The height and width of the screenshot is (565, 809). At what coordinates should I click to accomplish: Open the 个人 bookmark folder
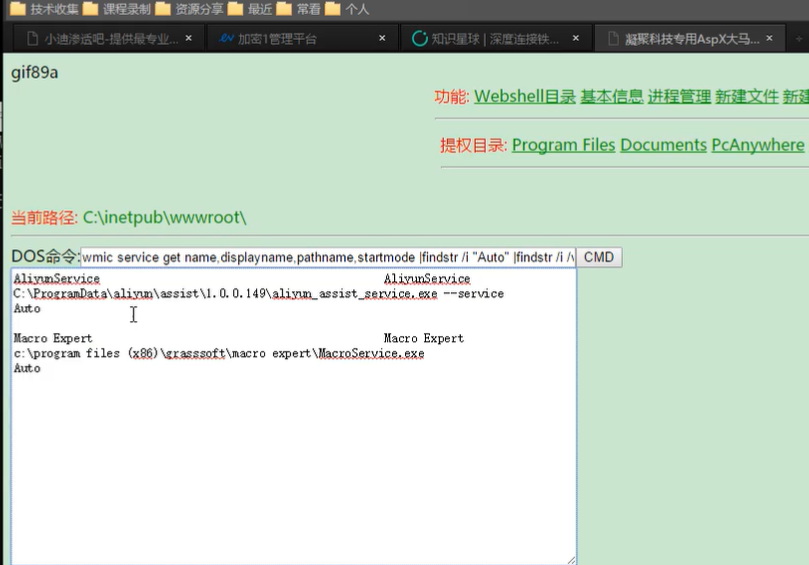pyautogui.click(x=347, y=9)
